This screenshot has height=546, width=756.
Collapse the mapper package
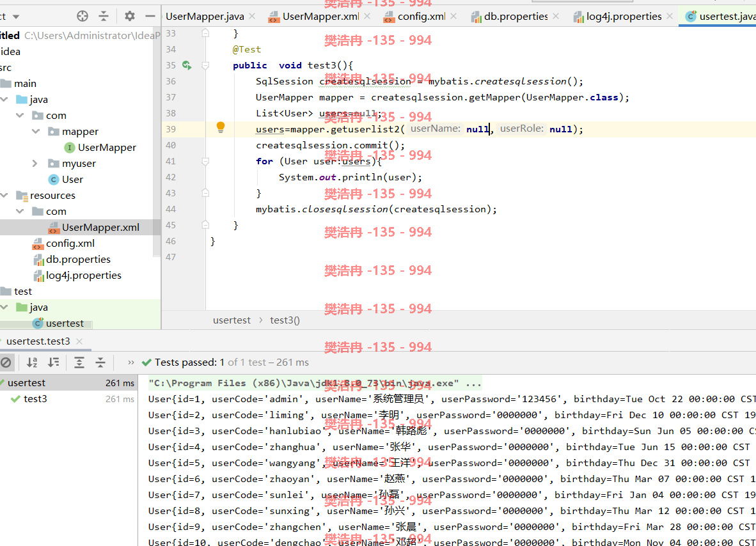(x=36, y=131)
